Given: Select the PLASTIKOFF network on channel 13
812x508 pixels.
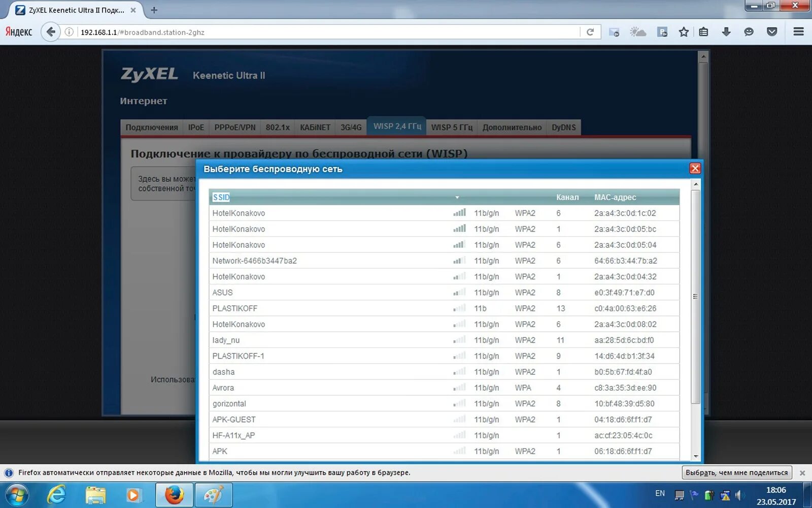Looking at the screenshot, I should coord(444,308).
